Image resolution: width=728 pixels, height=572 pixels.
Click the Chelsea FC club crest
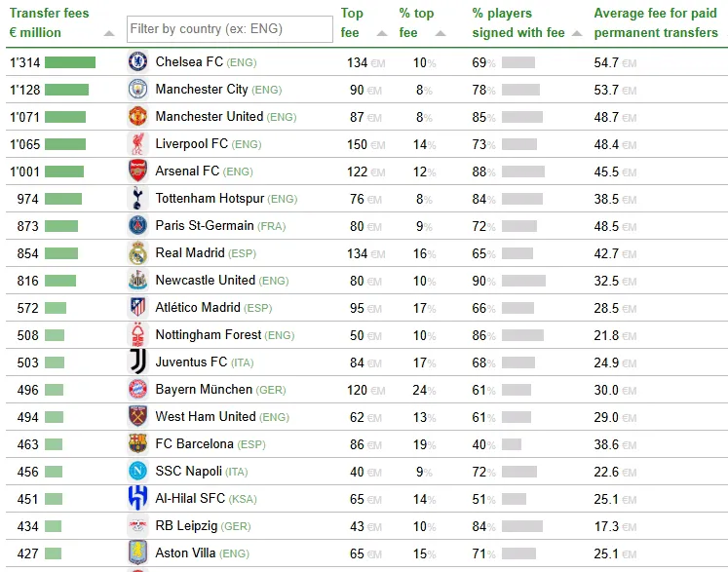(x=137, y=62)
